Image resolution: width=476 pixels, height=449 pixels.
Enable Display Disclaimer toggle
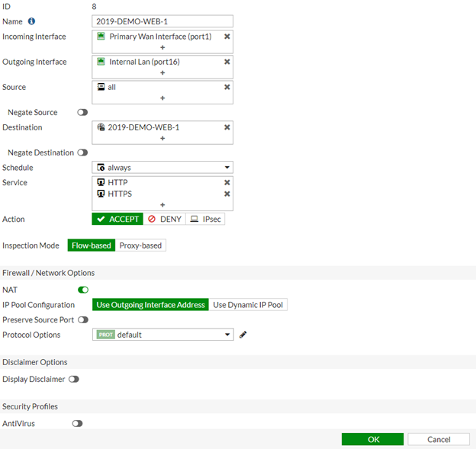tap(74, 379)
